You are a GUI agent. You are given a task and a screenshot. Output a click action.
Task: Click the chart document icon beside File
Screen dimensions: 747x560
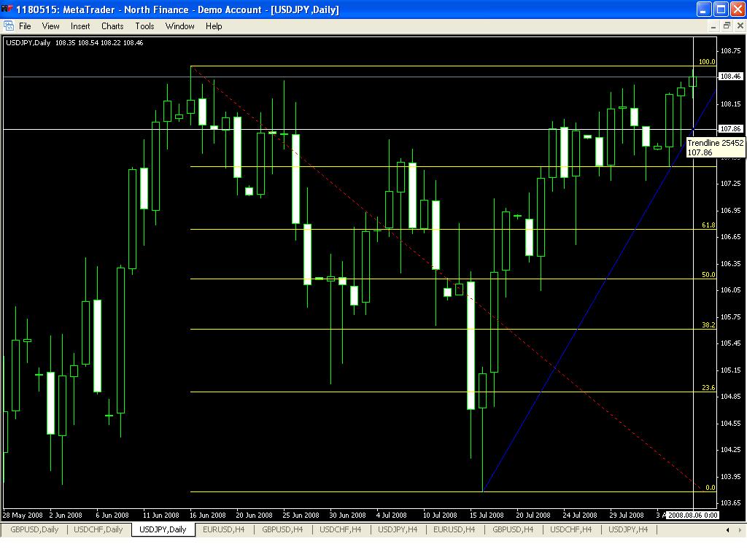[9, 26]
